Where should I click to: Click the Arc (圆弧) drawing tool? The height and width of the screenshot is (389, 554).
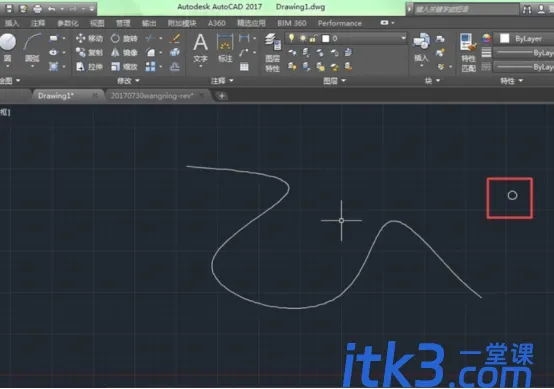(x=32, y=49)
